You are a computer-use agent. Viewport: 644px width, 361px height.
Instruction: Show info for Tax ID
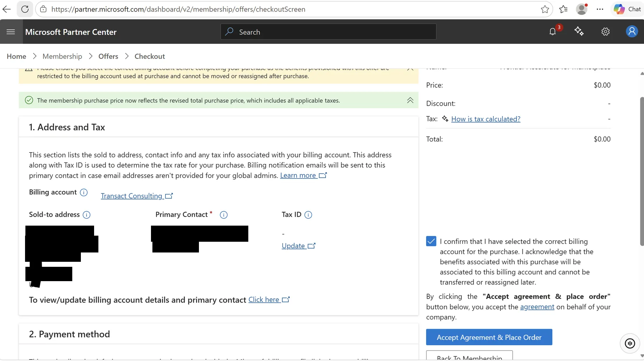308,215
